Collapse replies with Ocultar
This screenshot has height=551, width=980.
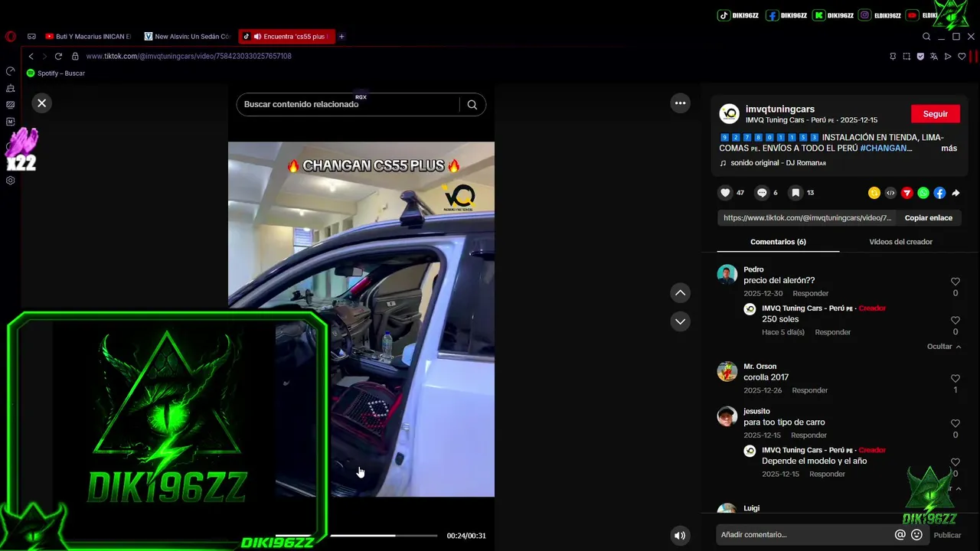tap(944, 347)
